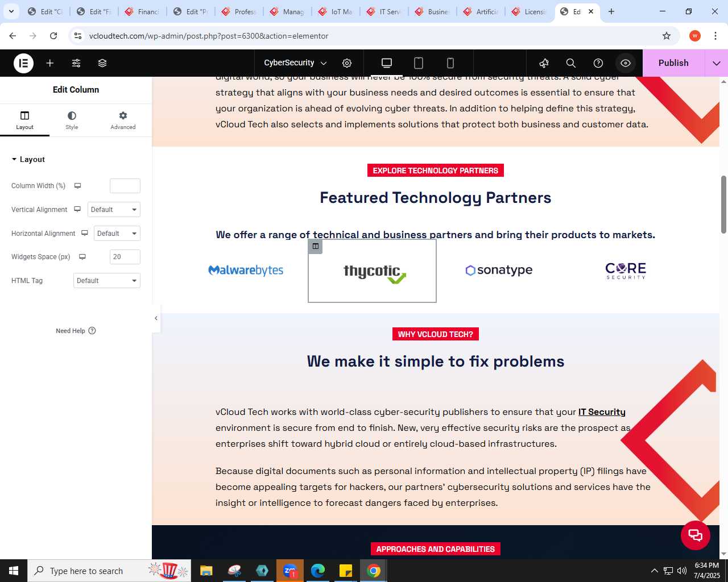Open the Windows Start menu
728x582 pixels.
point(14,571)
